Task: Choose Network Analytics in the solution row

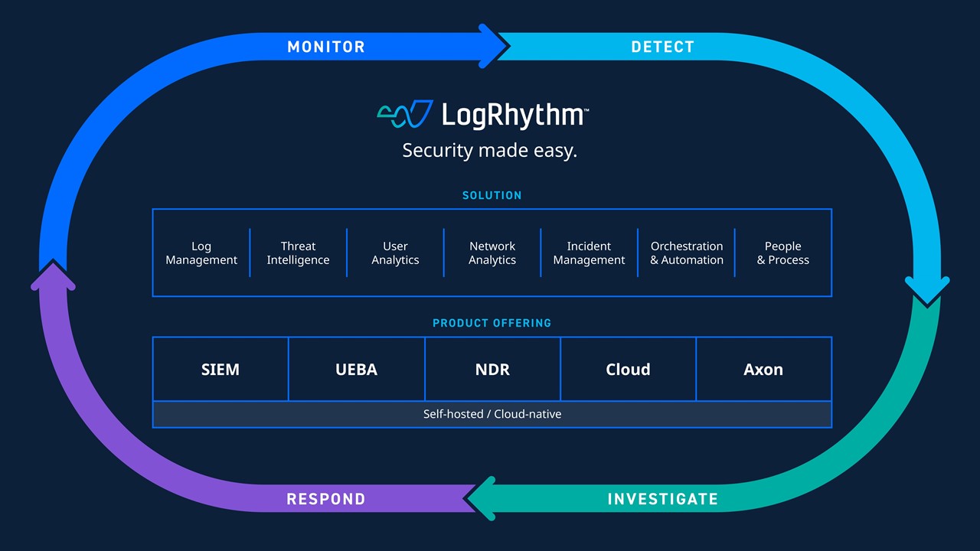Action: tap(492, 253)
